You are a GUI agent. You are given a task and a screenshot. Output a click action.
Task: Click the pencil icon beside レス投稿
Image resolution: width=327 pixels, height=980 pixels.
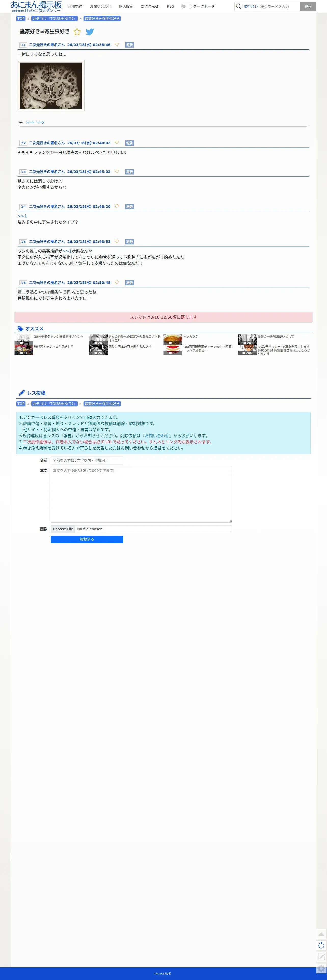22,393
